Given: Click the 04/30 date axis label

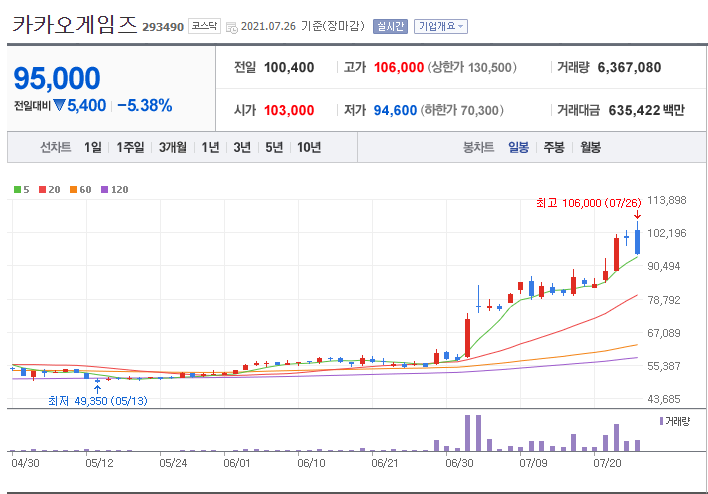Looking at the screenshot, I should click(25, 463).
